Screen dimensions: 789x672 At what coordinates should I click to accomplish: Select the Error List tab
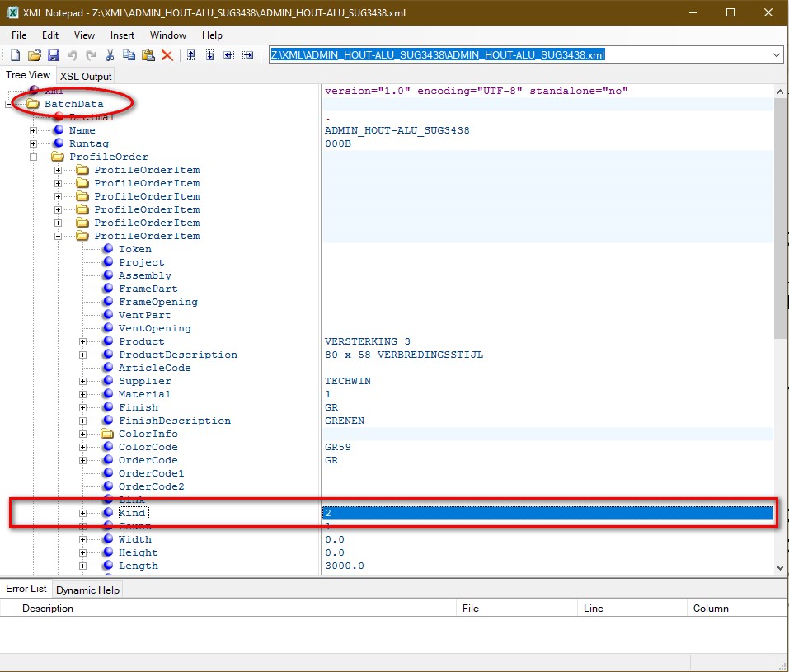(x=26, y=589)
